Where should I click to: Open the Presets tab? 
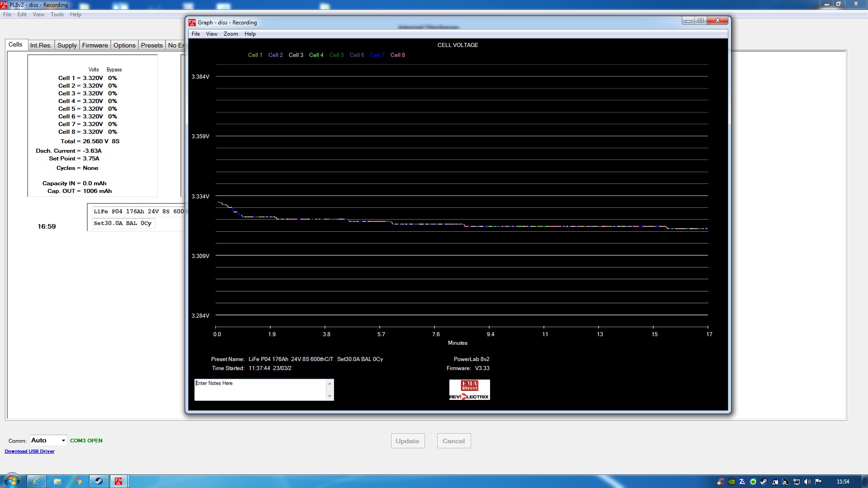[x=151, y=45]
